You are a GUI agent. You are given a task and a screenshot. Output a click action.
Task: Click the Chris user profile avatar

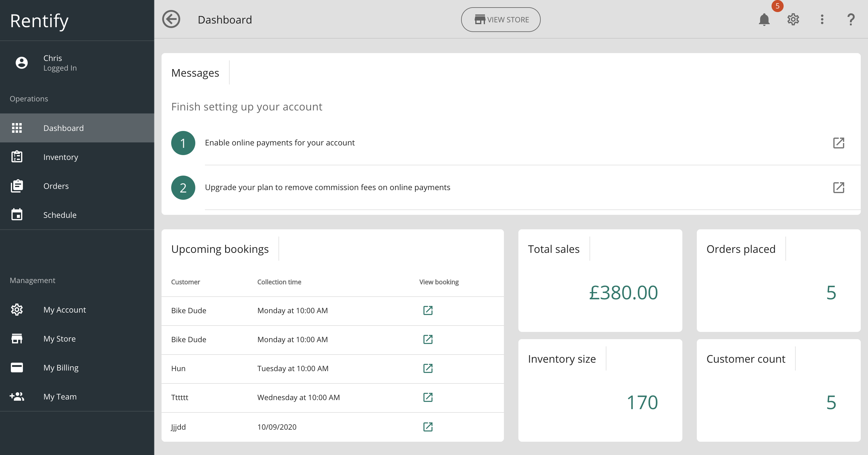pyautogui.click(x=22, y=63)
